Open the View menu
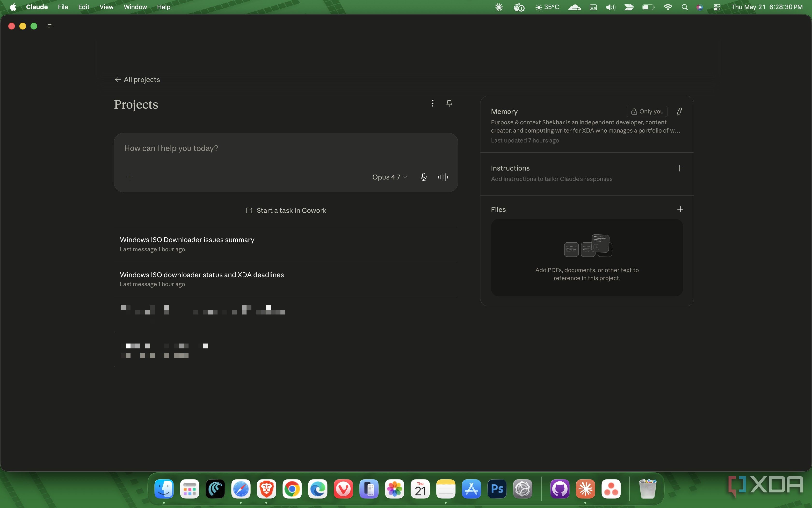The width and height of the screenshot is (812, 508). click(106, 7)
